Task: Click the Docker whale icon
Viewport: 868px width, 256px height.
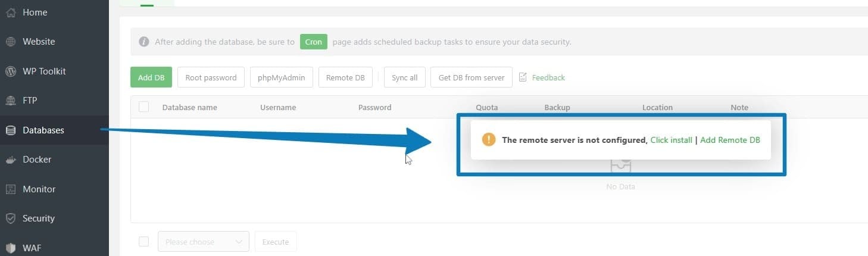Action: pos(10,160)
